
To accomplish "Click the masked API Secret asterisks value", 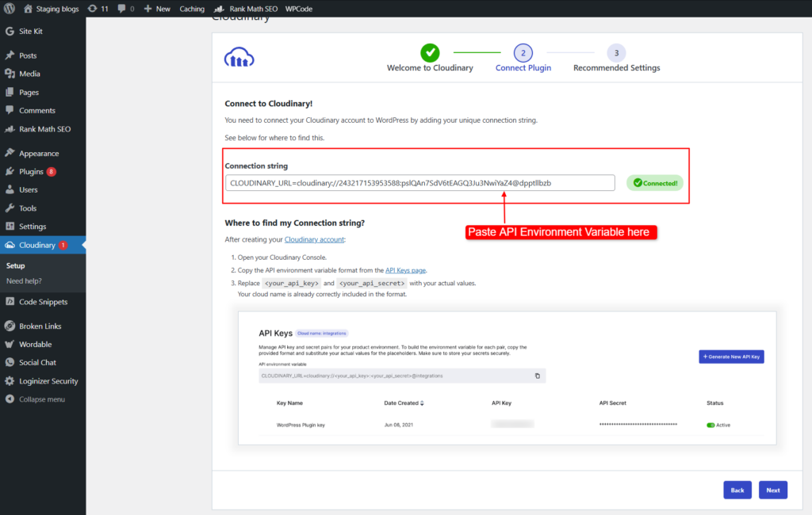I will tap(638, 425).
